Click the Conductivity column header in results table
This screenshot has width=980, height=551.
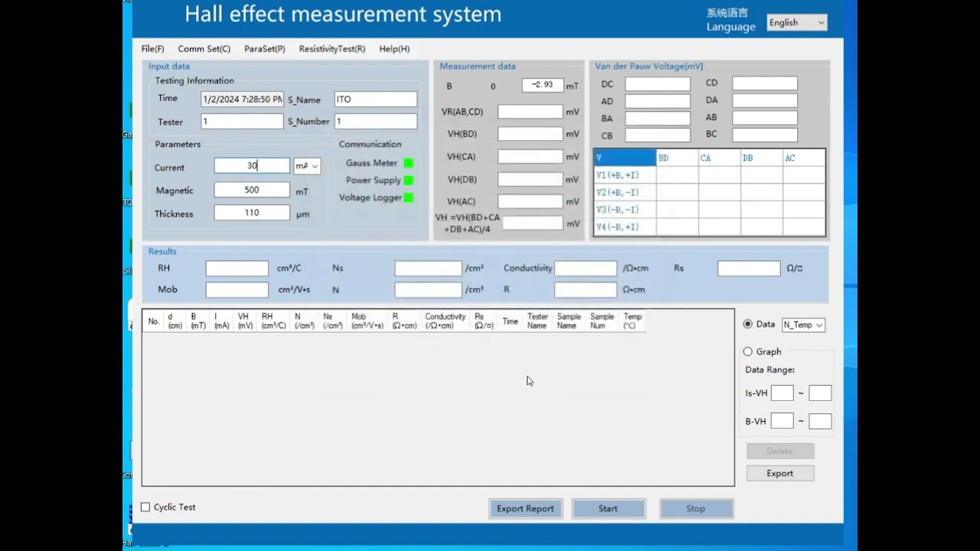coord(445,321)
